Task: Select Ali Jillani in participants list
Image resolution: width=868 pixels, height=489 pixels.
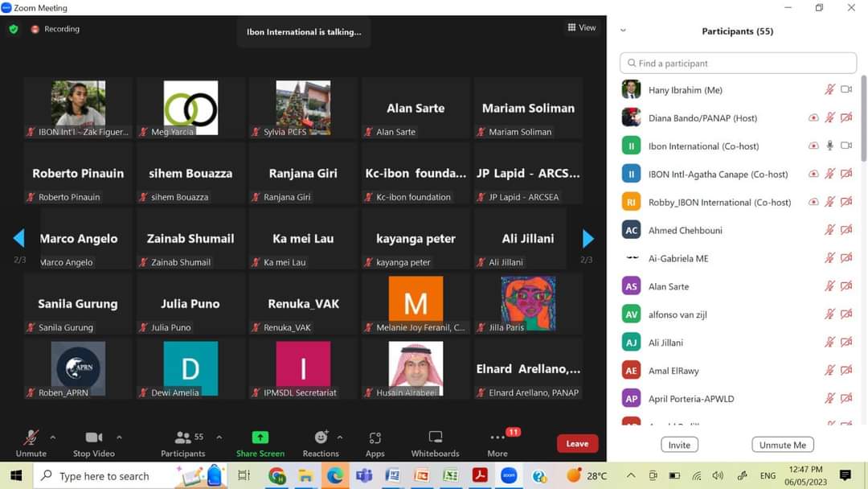Action: [x=738, y=343]
